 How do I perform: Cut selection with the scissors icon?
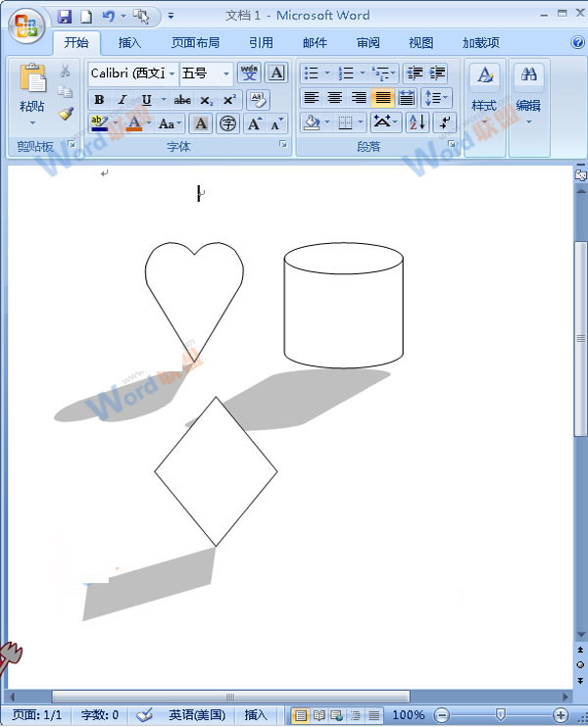pyautogui.click(x=65, y=71)
